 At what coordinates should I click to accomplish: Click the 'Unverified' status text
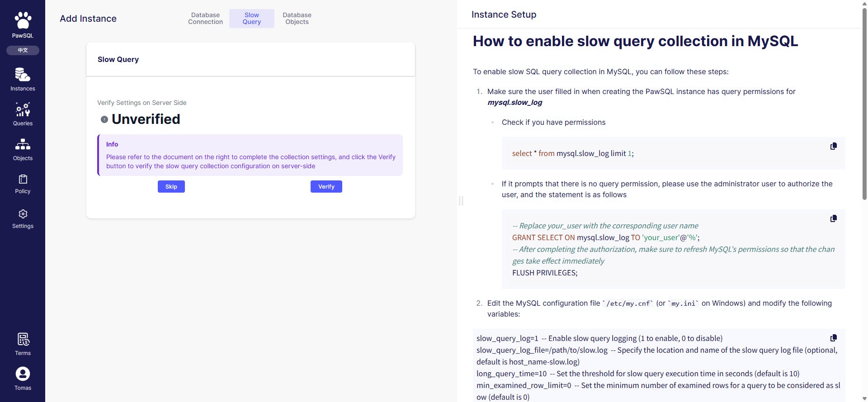146,119
